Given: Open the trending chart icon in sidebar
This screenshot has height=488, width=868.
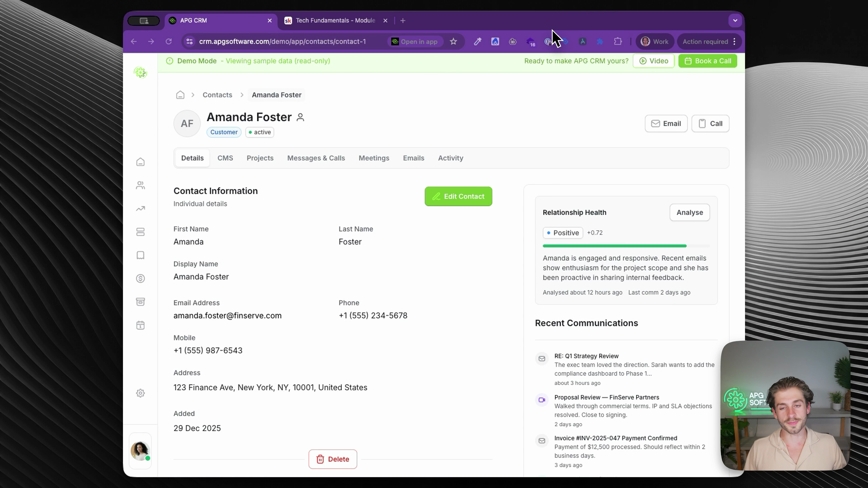Looking at the screenshot, I should pyautogui.click(x=141, y=209).
